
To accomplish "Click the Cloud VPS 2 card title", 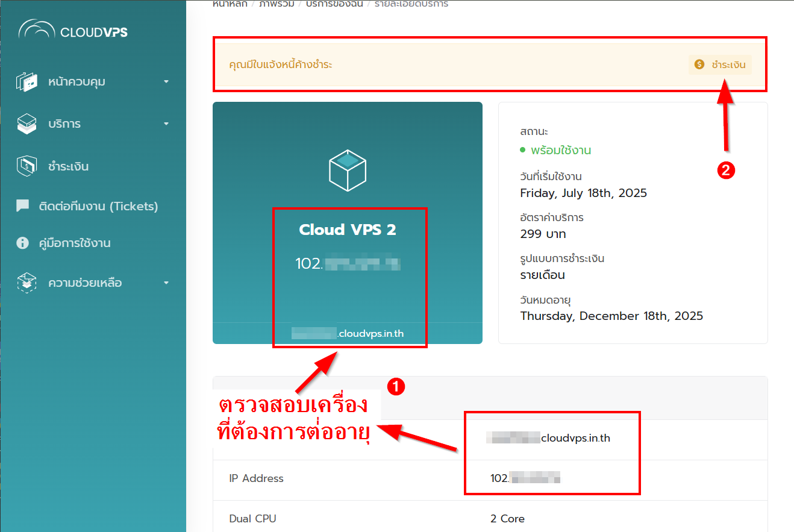I will 348,230.
